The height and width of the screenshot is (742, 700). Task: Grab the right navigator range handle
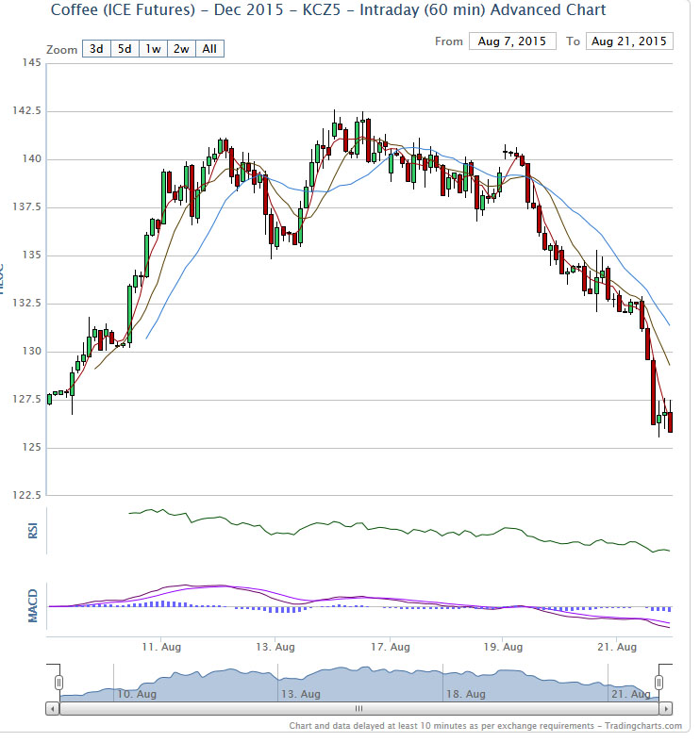point(658,683)
